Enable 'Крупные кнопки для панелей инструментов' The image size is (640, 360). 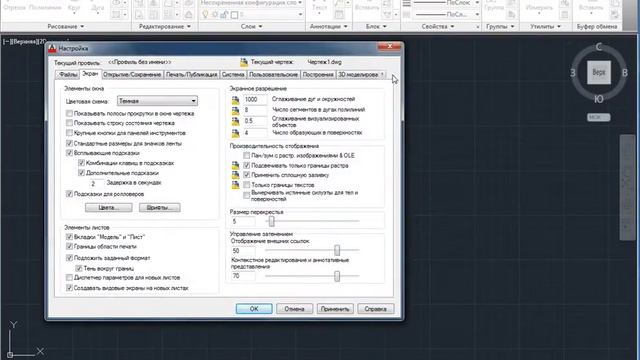[69, 133]
